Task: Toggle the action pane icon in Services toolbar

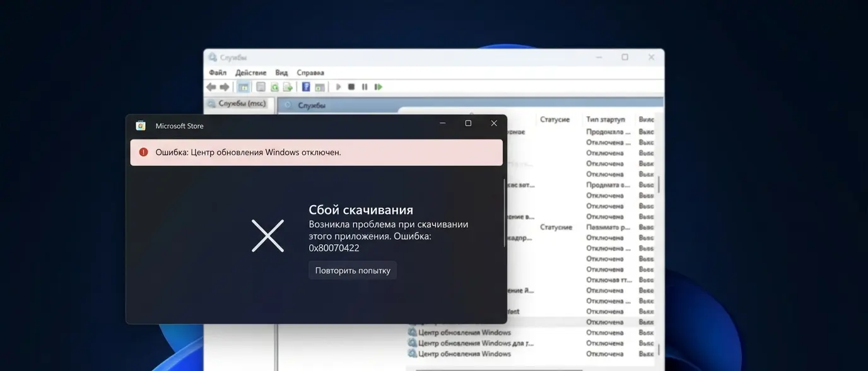Action: [x=320, y=87]
